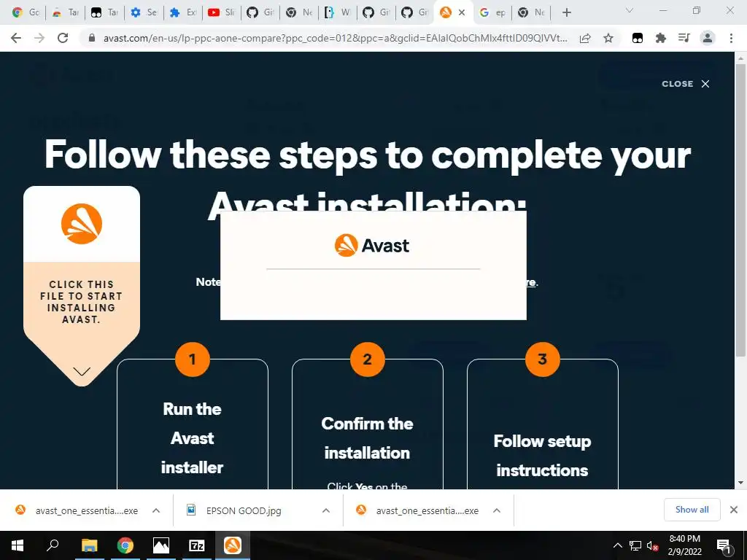Expand options for first avast download
The height and width of the screenshot is (560, 747).
[156, 510]
